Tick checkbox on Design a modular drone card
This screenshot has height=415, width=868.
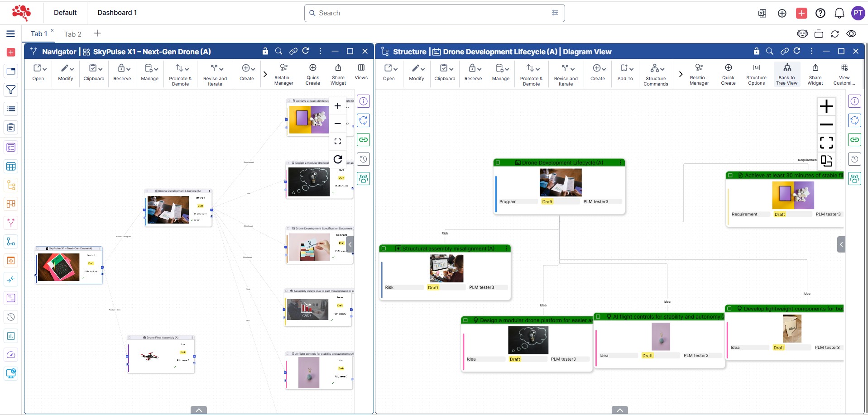[465, 320]
